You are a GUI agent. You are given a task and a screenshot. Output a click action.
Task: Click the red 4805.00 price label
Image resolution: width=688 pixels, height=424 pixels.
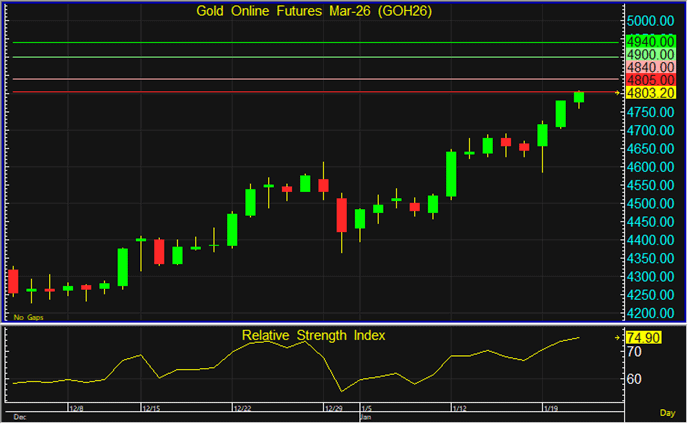pyautogui.click(x=650, y=79)
